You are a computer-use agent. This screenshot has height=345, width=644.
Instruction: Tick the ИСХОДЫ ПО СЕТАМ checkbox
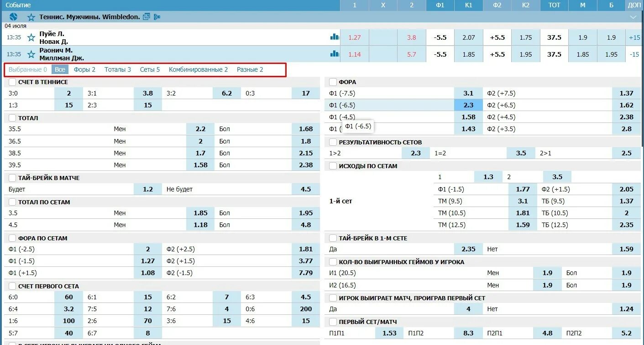333,166
